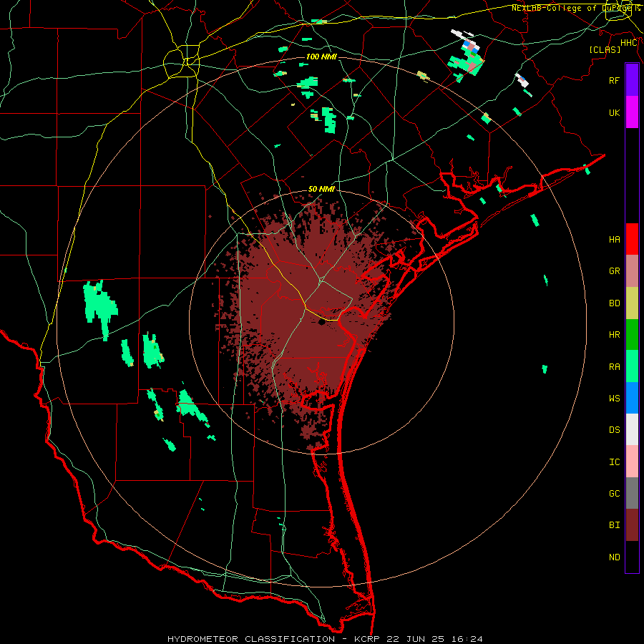The height and width of the screenshot is (644, 644).
Task: Click the IC pink legend swatch
Action: pyautogui.click(x=632, y=462)
